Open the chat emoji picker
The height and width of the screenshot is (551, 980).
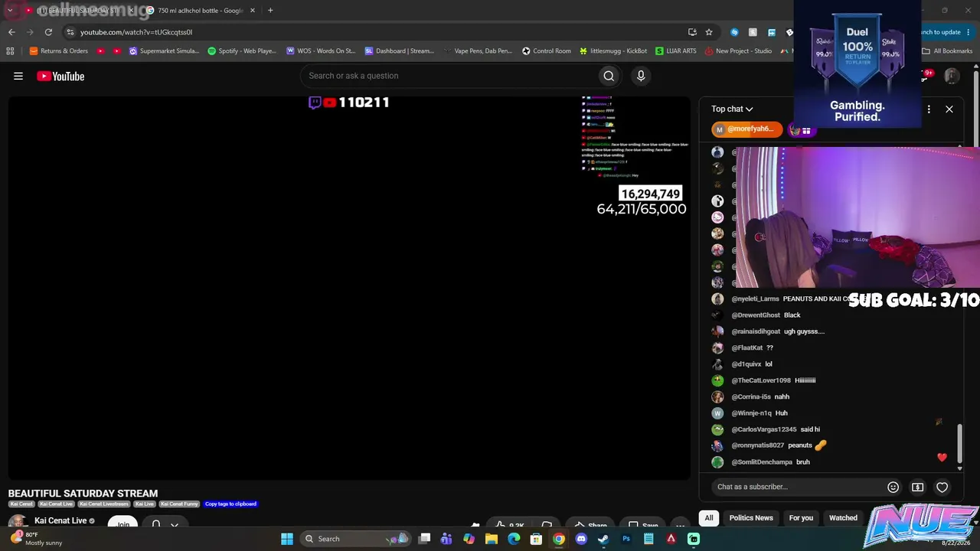coord(893,487)
